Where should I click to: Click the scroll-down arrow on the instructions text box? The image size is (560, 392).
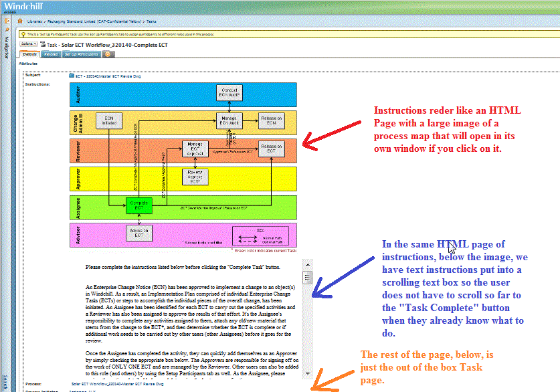pos(308,374)
